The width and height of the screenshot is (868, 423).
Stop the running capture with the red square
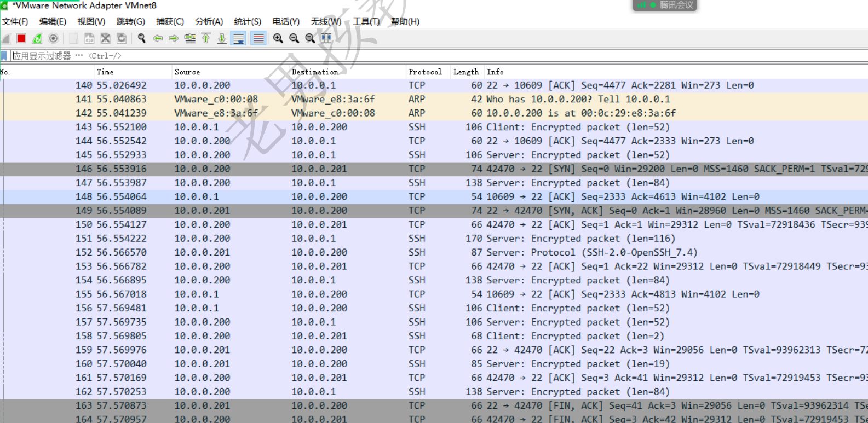coord(21,38)
